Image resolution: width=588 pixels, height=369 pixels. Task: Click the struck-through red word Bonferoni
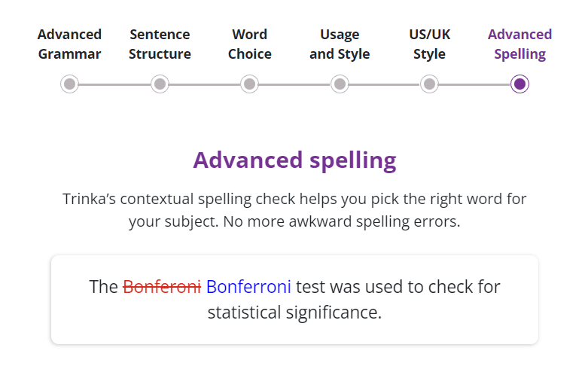(162, 287)
